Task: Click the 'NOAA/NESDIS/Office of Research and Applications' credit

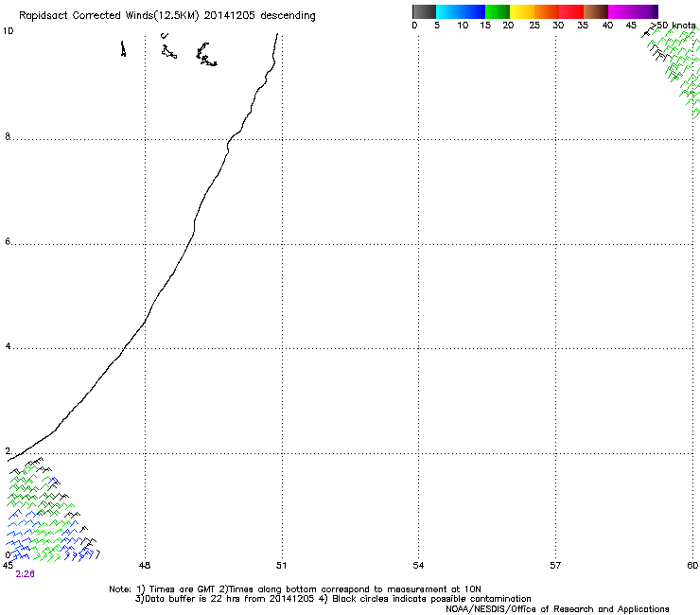Action: click(x=557, y=609)
